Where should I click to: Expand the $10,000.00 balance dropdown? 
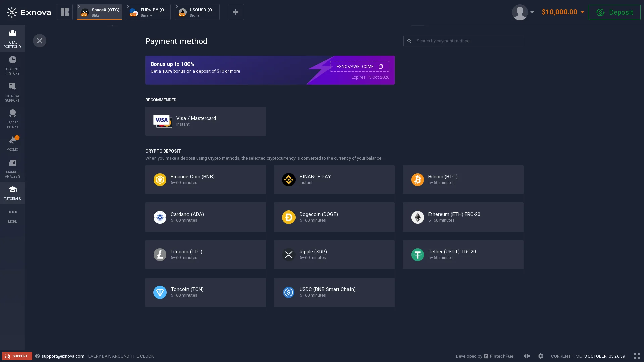[x=563, y=12]
